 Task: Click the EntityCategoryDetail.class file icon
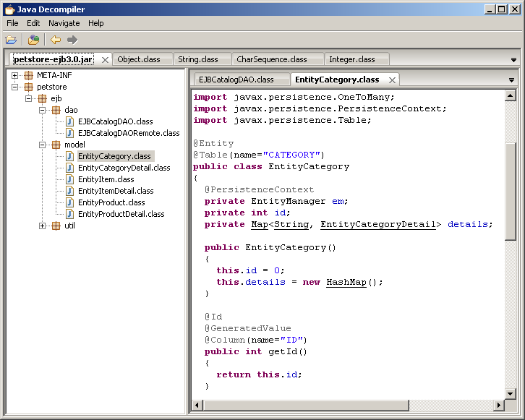click(x=69, y=168)
